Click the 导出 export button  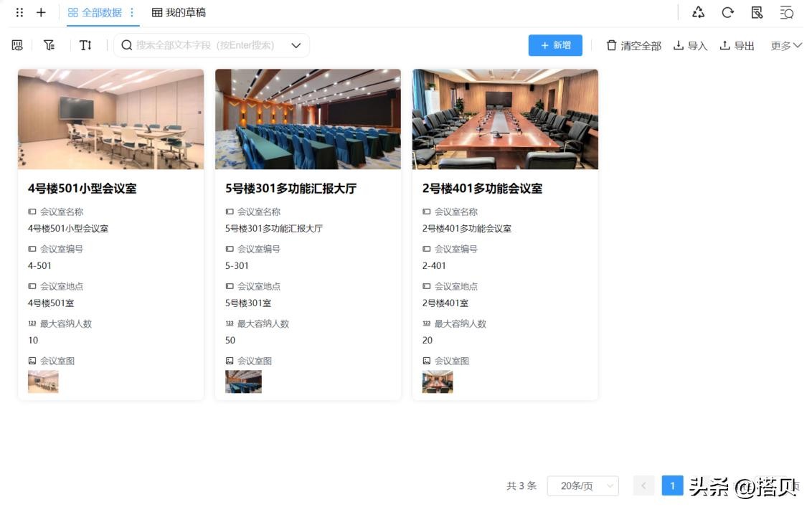pos(737,45)
